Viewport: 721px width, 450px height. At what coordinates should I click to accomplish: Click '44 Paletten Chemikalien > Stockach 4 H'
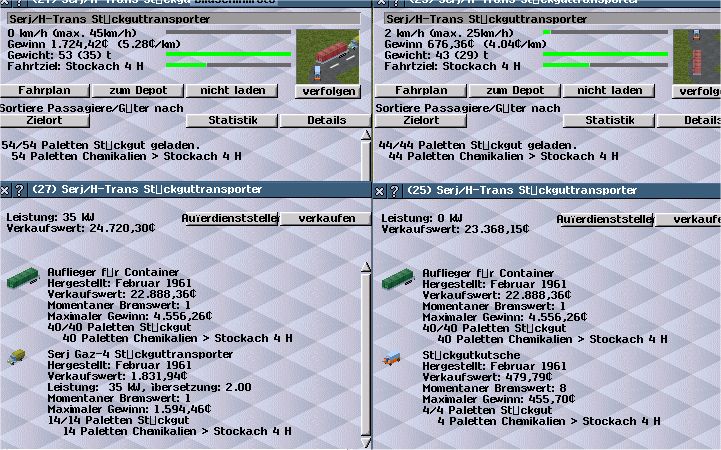504,156
